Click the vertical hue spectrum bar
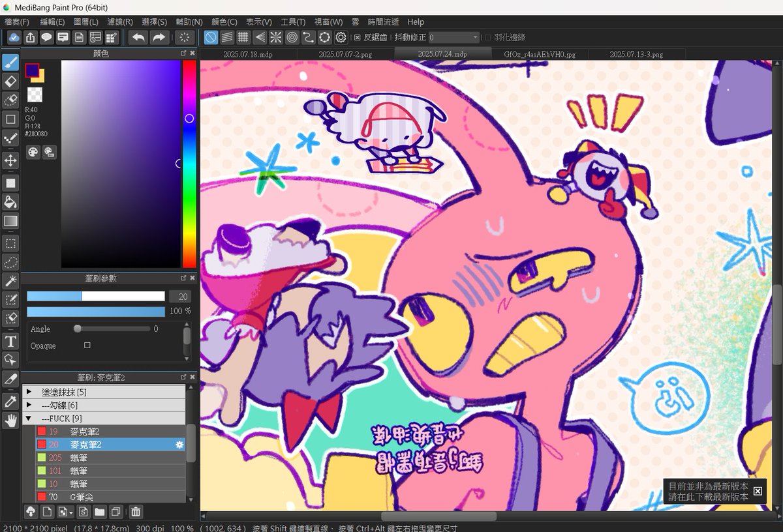 pyautogui.click(x=189, y=164)
